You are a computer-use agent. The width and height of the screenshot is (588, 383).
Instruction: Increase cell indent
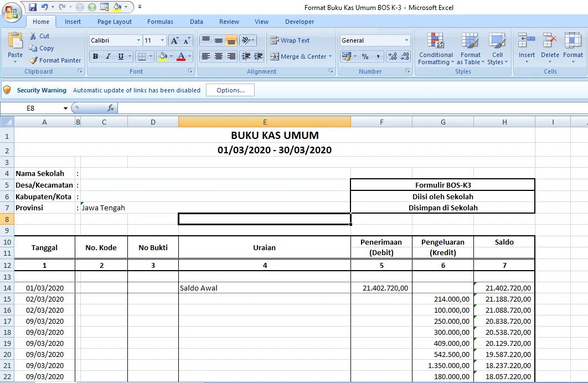[x=259, y=56]
